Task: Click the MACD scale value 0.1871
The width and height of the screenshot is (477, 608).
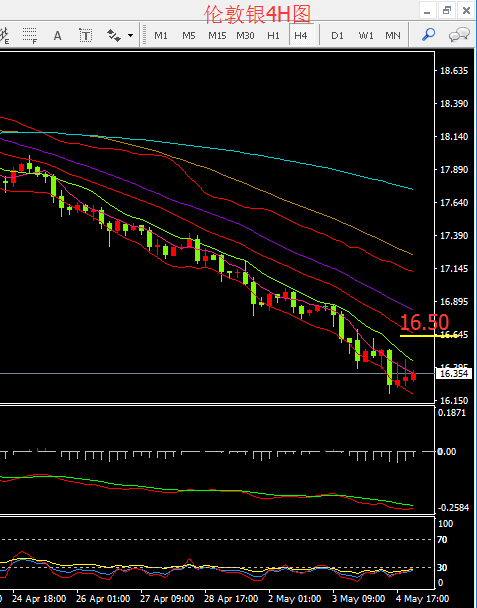Action: (451, 413)
